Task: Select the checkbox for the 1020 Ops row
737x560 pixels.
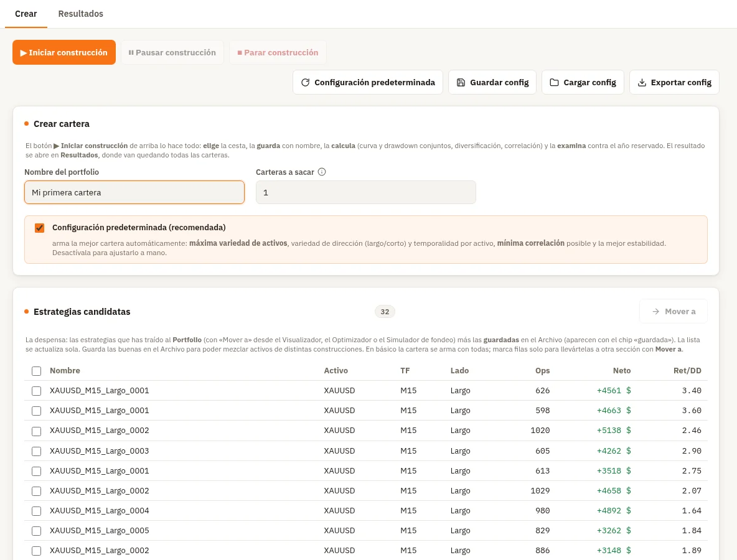Action: (x=36, y=431)
